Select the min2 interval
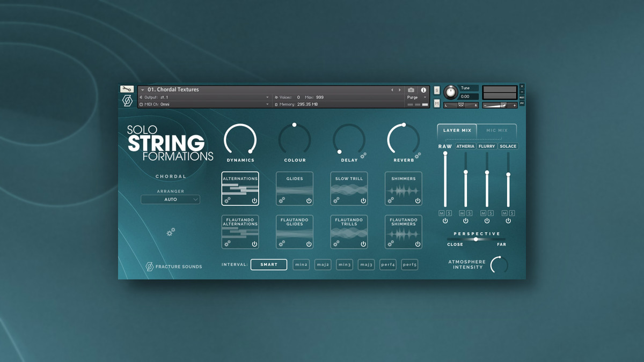Viewport: 644px width, 362px height. click(x=301, y=264)
